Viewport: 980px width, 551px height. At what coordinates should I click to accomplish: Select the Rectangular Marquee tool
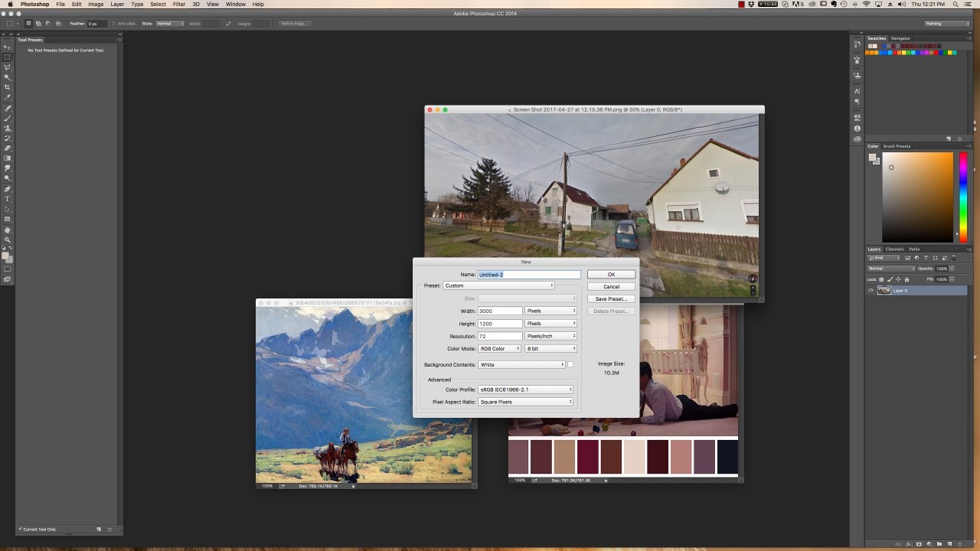(8, 57)
